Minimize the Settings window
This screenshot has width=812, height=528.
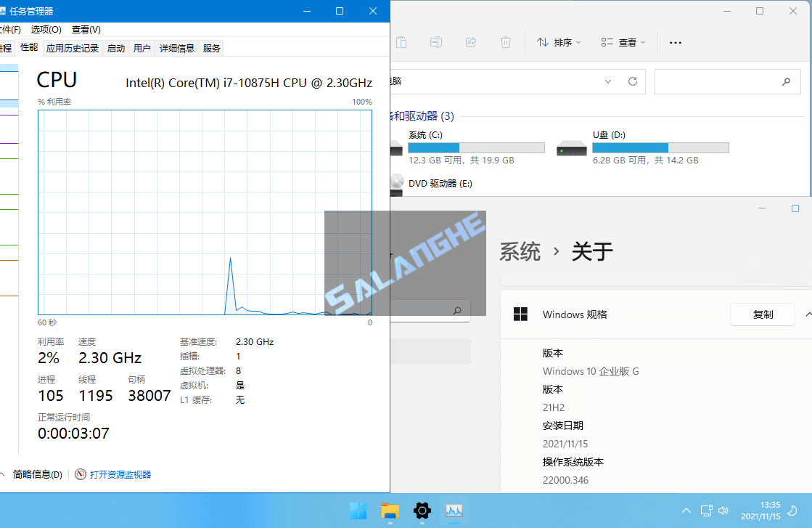pyautogui.click(x=762, y=208)
